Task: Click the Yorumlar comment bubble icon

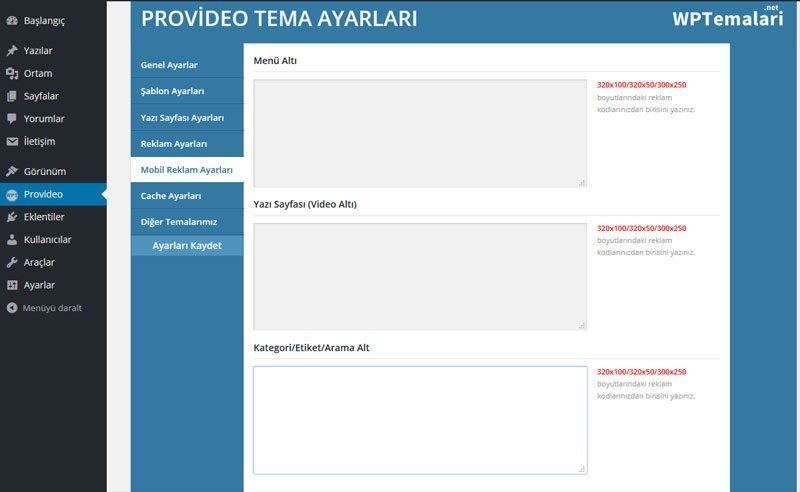Action: click(12, 118)
